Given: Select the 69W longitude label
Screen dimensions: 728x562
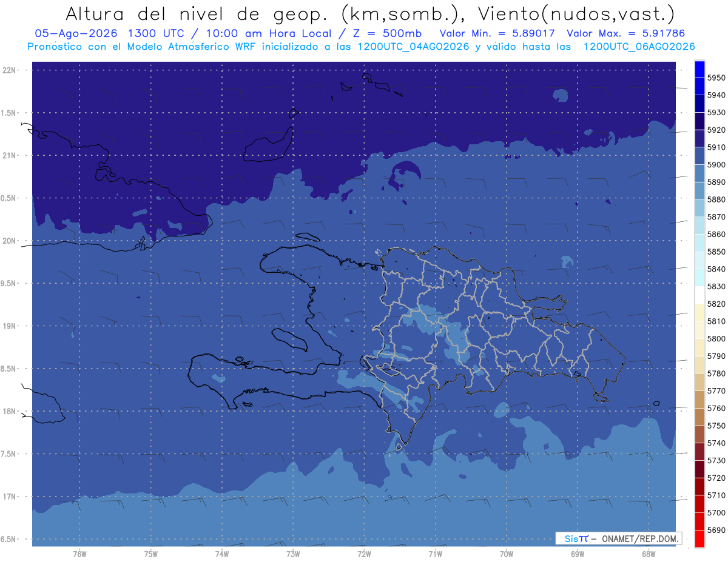Looking at the screenshot, I should [x=578, y=554].
